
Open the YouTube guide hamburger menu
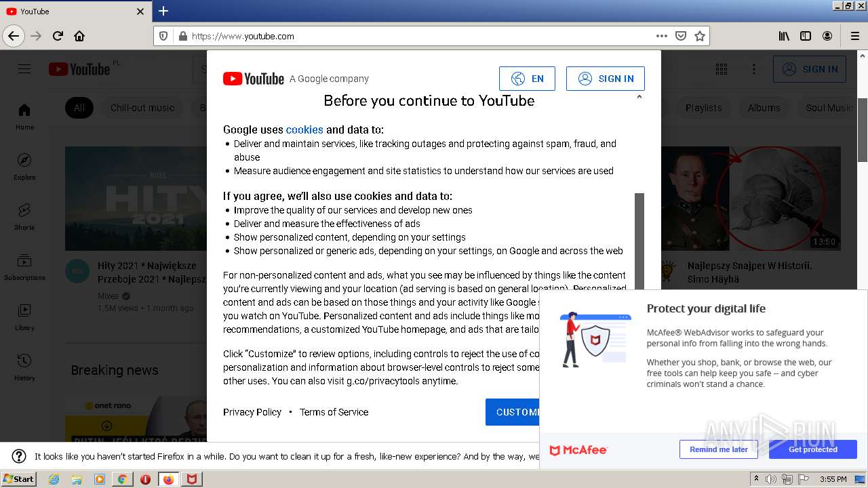click(x=24, y=69)
